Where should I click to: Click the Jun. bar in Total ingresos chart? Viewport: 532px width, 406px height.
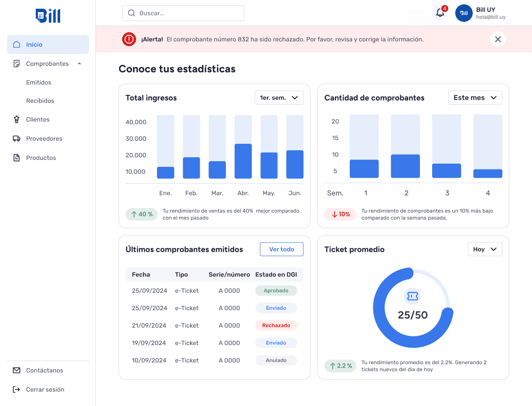[295, 164]
